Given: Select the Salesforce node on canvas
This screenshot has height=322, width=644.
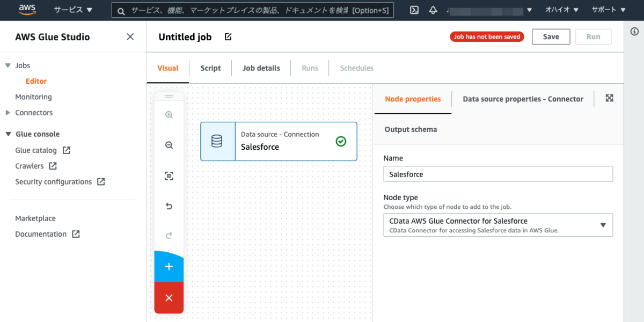Looking at the screenshot, I should [x=279, y=141].
